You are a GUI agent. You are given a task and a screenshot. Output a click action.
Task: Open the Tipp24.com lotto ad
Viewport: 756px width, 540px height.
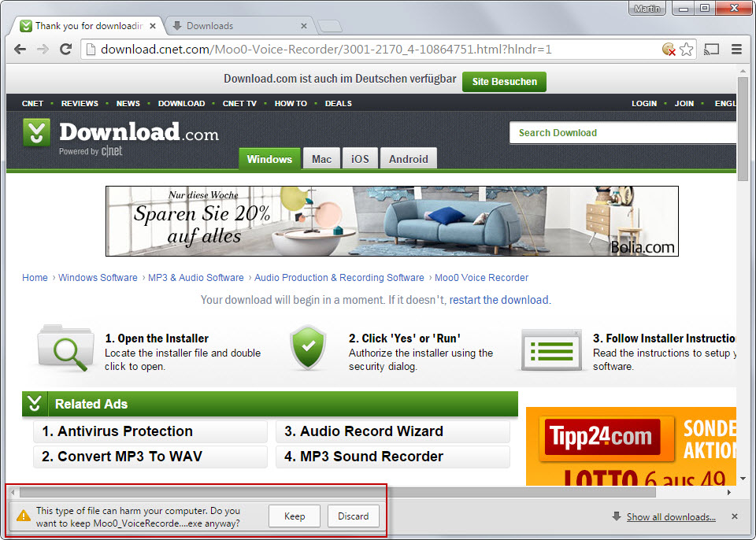631,446
